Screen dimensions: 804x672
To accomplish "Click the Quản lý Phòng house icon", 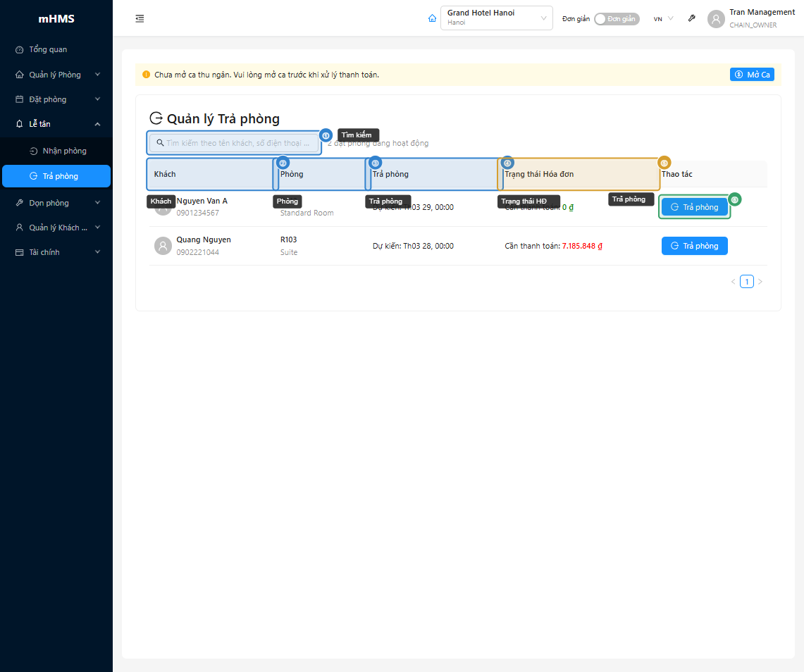I will (20, 75).
